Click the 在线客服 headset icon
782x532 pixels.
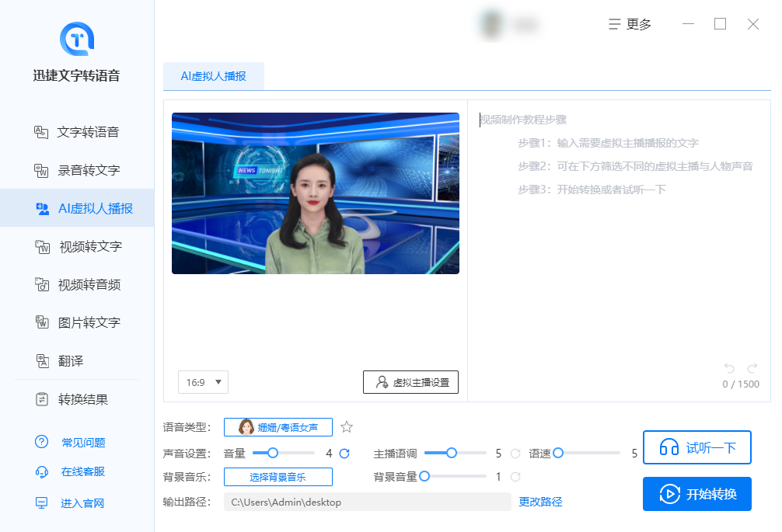(41, 471)
